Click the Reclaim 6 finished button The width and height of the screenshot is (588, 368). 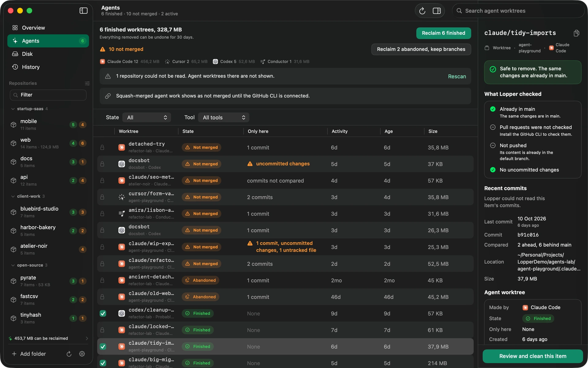coord(443,33)
